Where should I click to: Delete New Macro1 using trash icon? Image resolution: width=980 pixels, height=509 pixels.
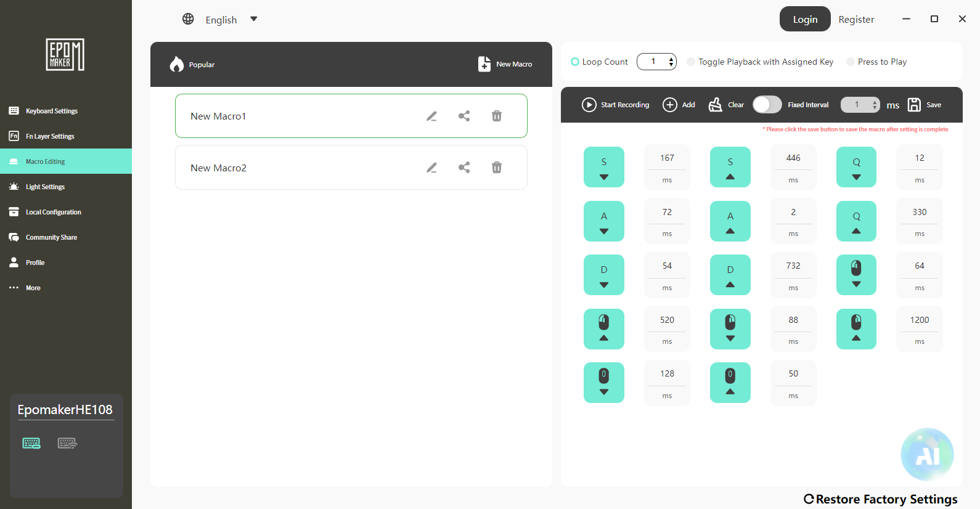pyautogui.click(x=497, y=116)
